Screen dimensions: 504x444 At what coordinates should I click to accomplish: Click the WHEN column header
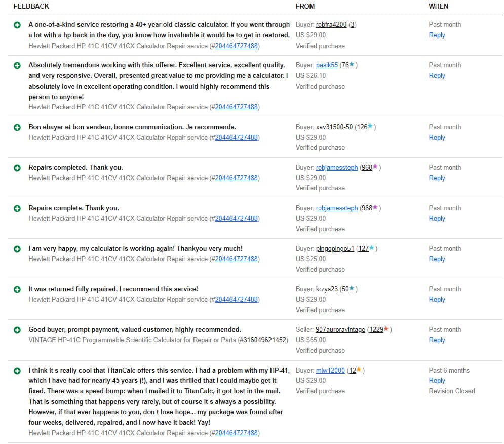click(438, 7)
